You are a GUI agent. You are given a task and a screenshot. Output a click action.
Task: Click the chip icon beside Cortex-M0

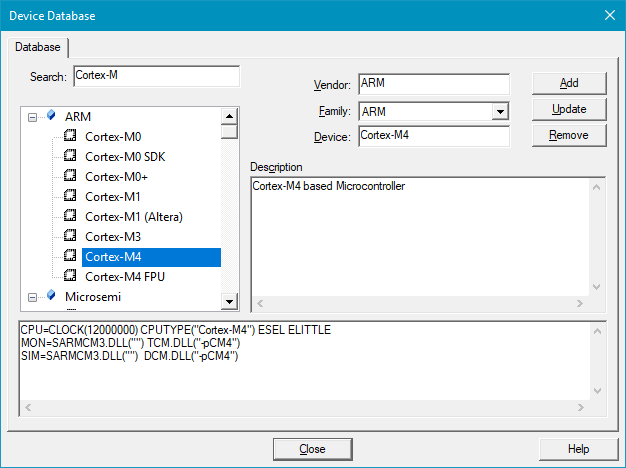tap(70, 136)
